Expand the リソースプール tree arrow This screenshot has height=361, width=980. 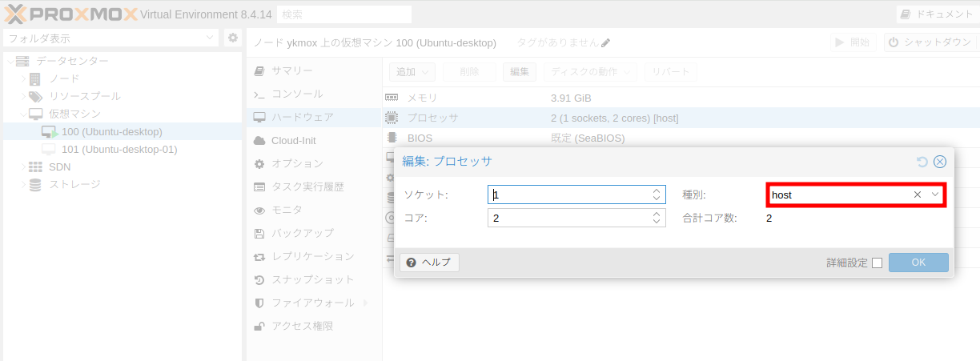(x=22, y=96)
